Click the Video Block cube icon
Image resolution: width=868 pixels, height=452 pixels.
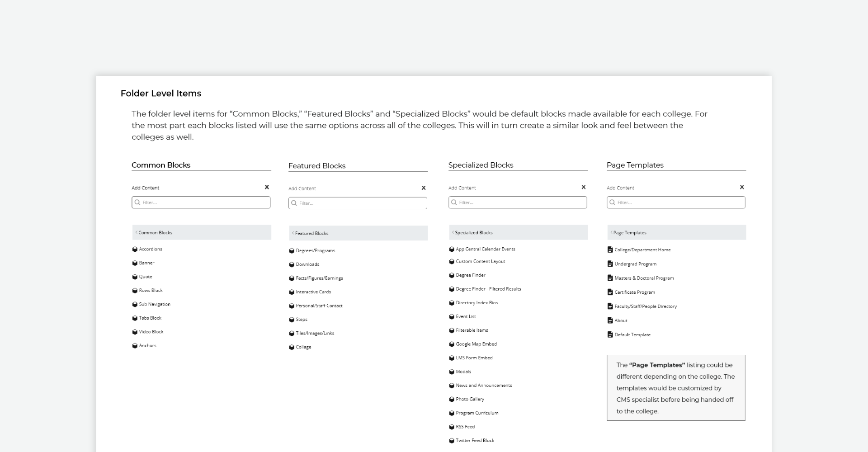tap(135, 332)
